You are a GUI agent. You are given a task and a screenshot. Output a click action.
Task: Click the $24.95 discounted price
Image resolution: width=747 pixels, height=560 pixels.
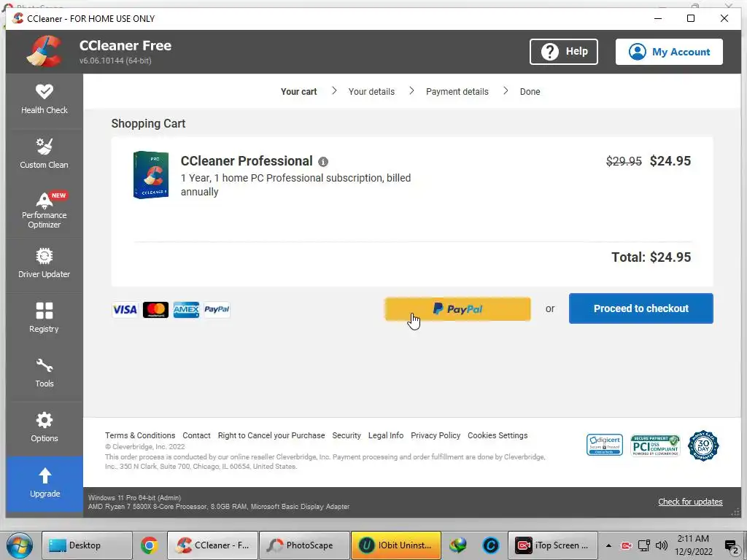[670, 161]
